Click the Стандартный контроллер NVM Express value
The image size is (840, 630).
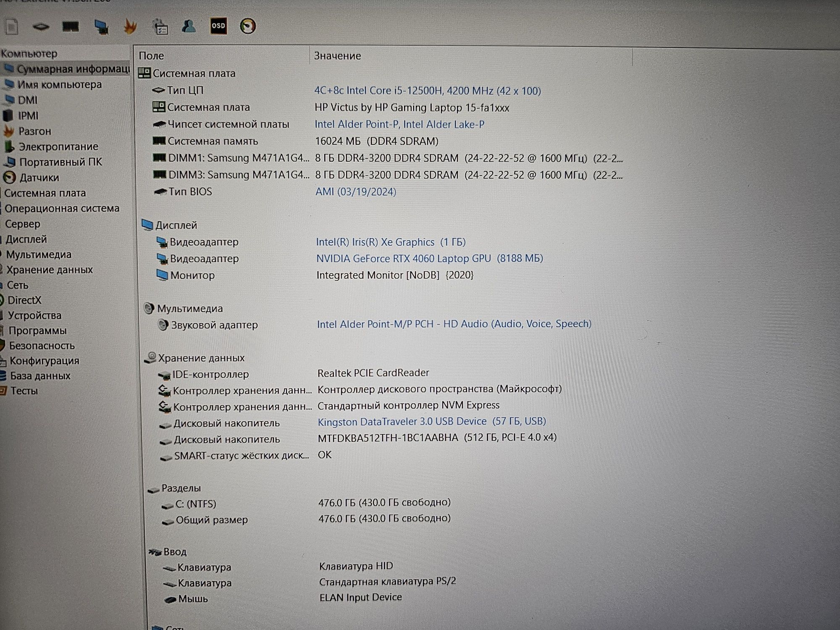(409, 405)
